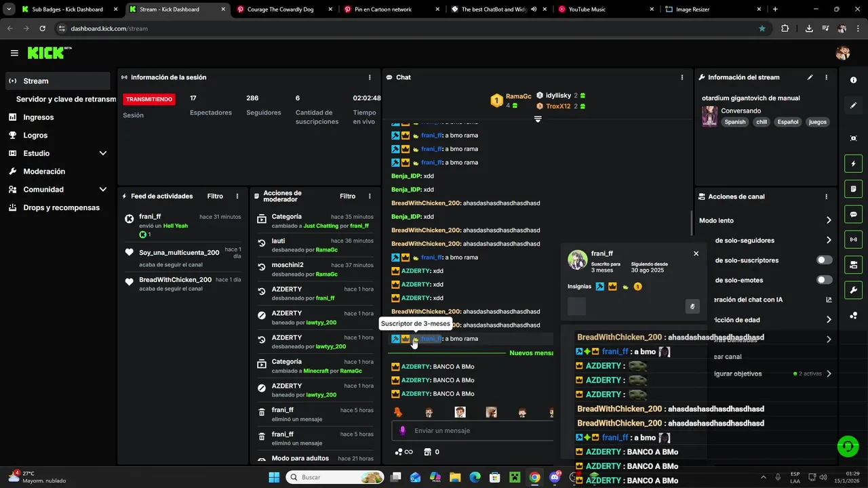Image resolution: width=868 pixels, height=488 pixels.
Task: Click the Enviar un mensaje field
Action: pyautogui.click(x=472, y=430)
